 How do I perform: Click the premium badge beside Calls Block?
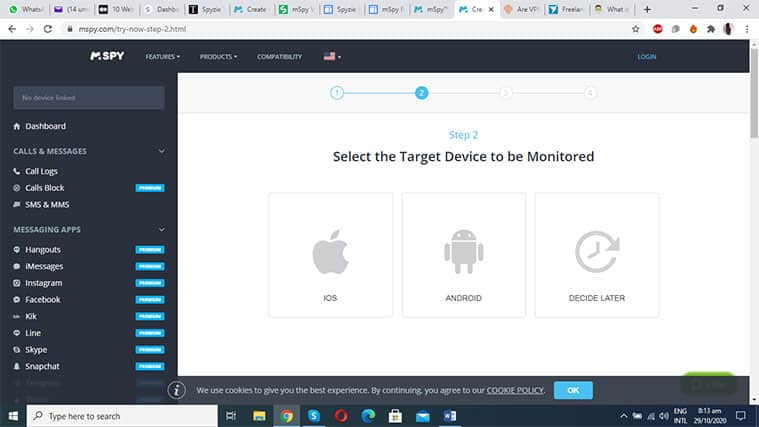[150, 188]
